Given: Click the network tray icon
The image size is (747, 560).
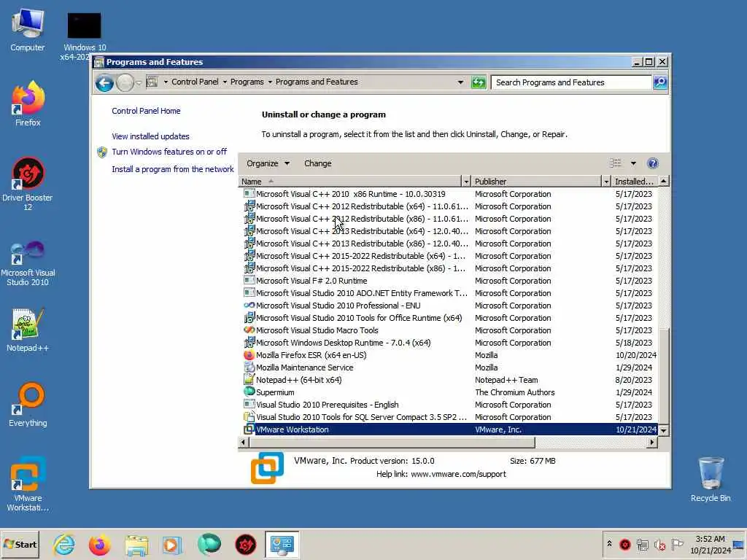Looking at the screenshot, I should coord(642,544).
